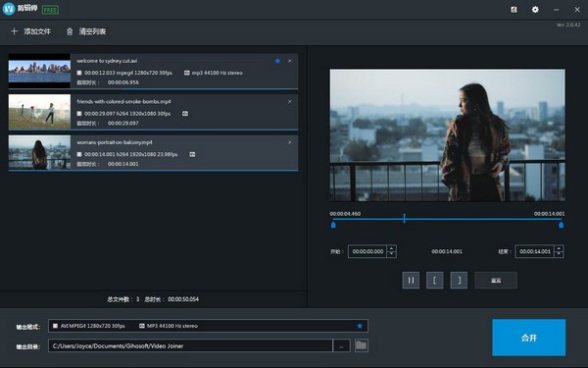588x368 pixels.
Task: Pause the video preview
Action: coord(411,280)
